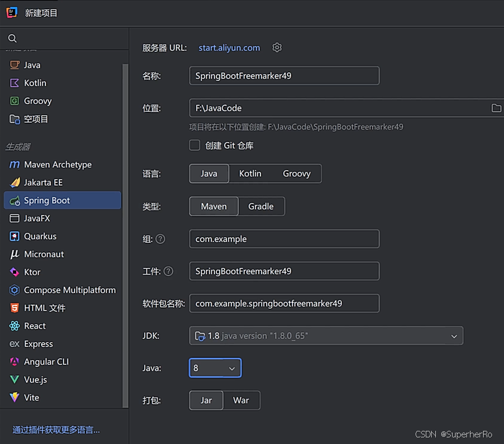504x444 pixels.
Task: Choose the empty project (空项目) icon
Action: 14,119
